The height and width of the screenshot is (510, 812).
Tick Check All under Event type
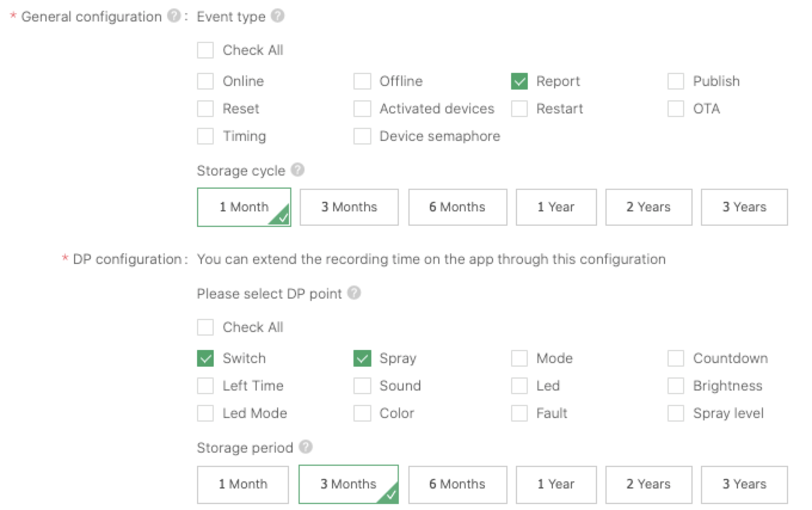(x=205, y=50)
